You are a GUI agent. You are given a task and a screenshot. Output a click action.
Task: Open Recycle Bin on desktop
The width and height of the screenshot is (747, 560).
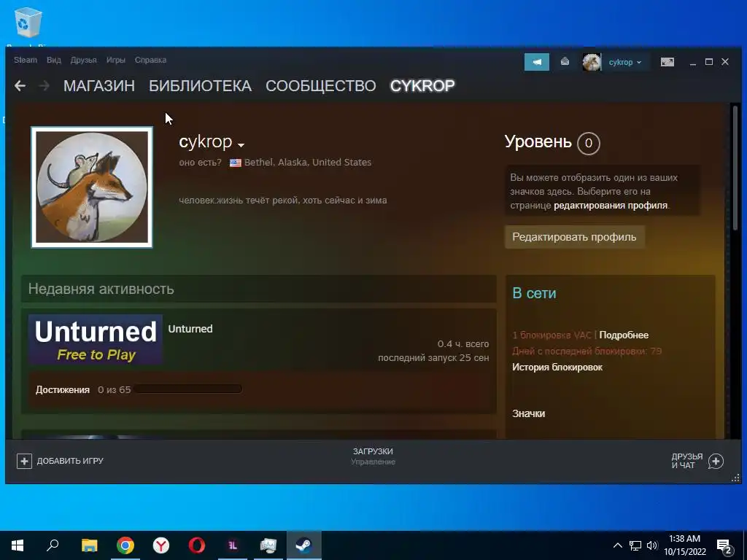point(28,23)
